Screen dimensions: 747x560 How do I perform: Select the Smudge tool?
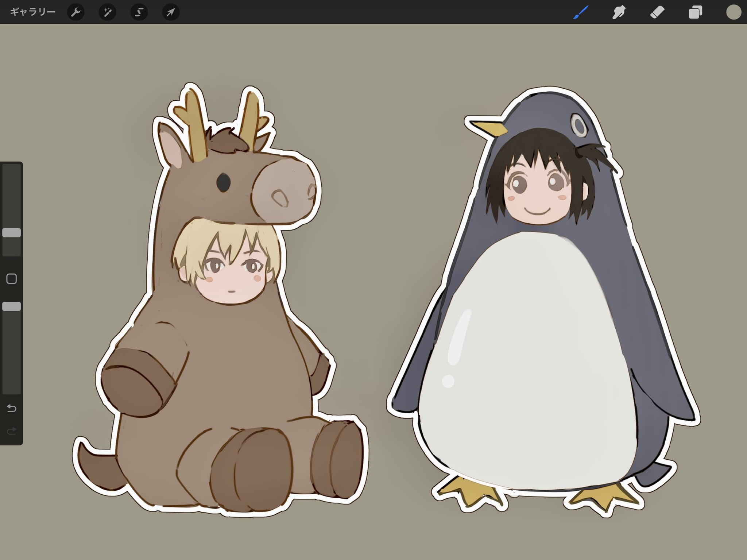(x=619, y=12)
